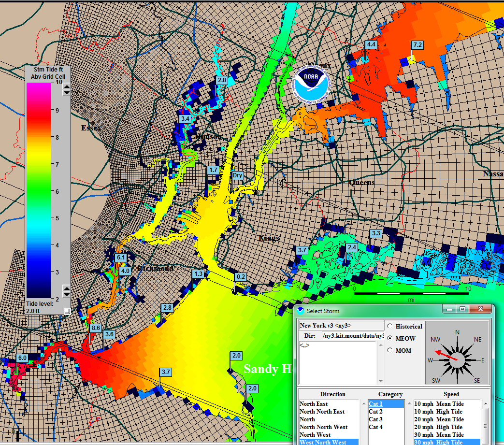Click the 1.3 surge value flag

tap(198, 274)
